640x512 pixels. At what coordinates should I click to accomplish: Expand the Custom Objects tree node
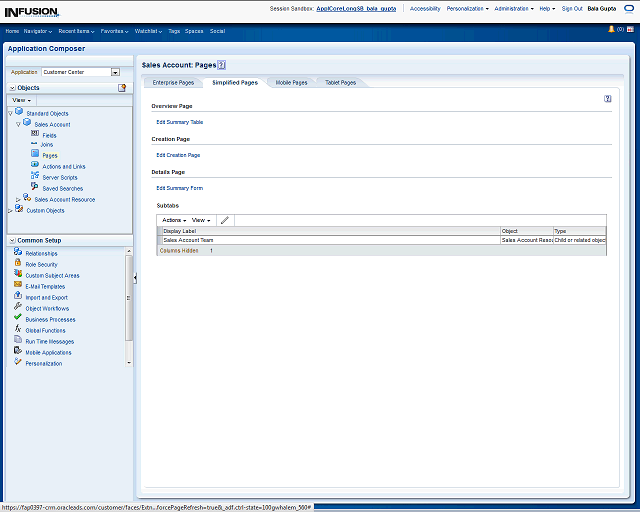(x=10, y=210)
